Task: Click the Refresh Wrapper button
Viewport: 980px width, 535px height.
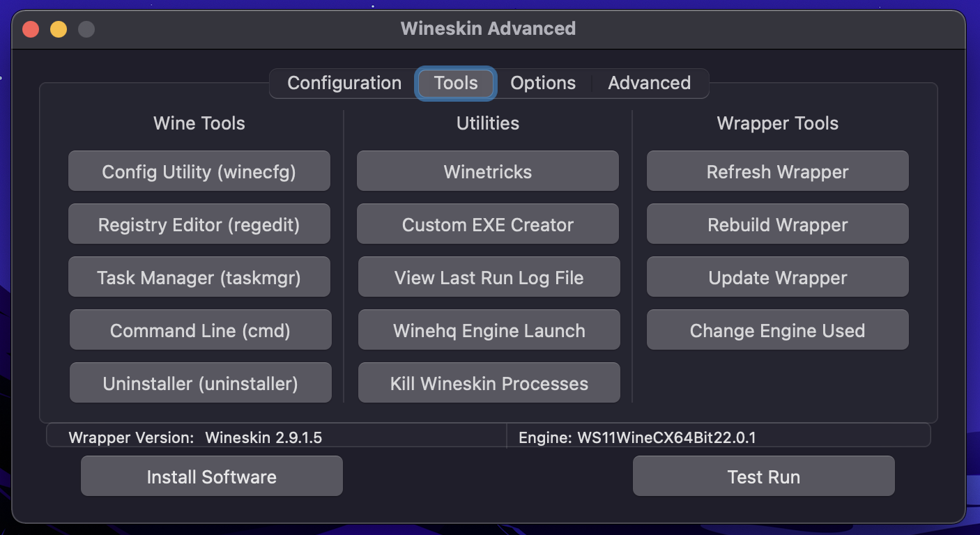Action: click(x=778, y=171)
